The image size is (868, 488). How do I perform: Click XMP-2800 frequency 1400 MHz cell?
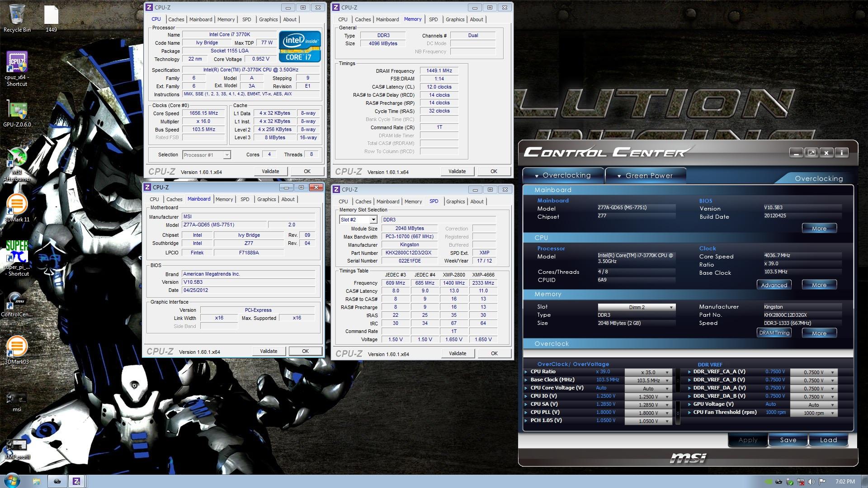[x=453, y=283]
